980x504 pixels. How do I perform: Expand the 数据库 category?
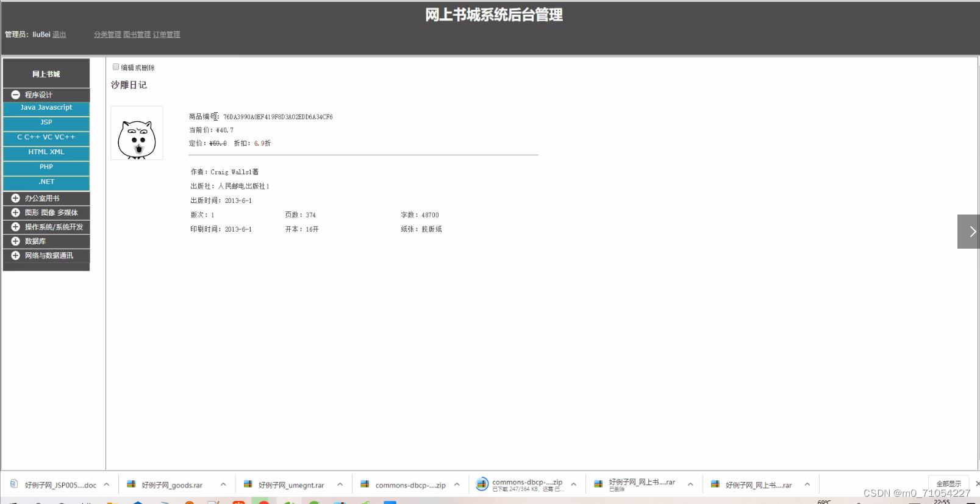46,241
